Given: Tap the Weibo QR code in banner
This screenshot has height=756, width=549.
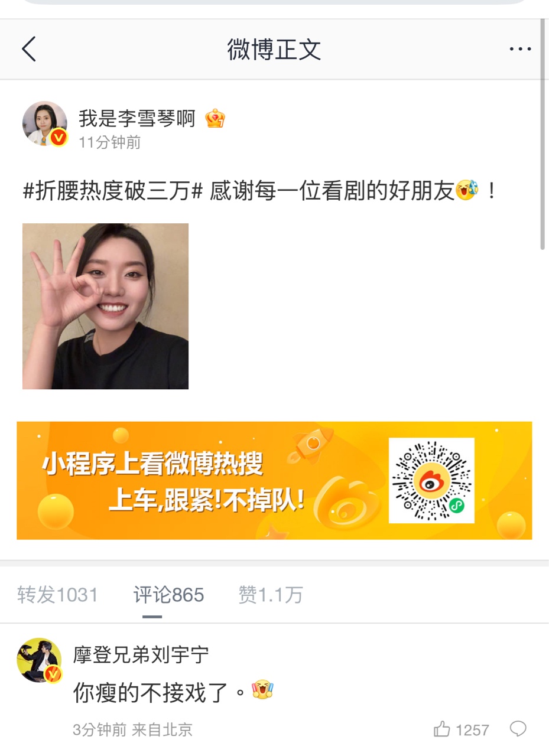Looking at the screenshot, I should pos(431,480).
